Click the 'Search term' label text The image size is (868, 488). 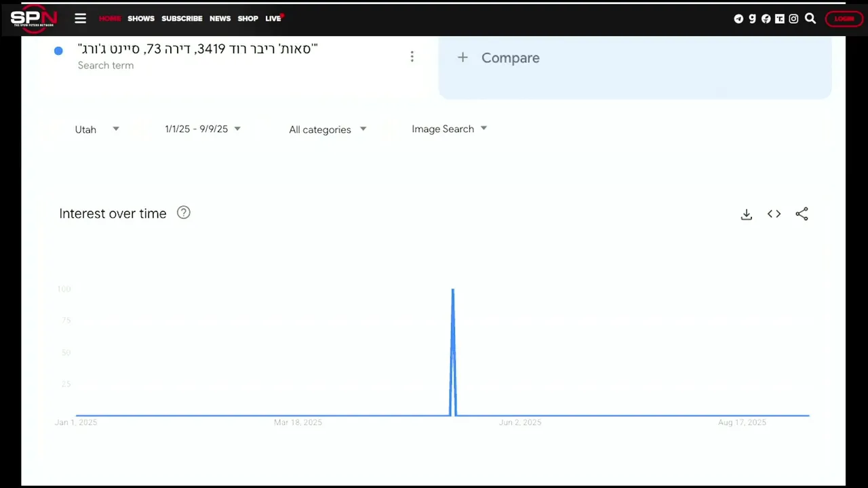(x=105, y=66)
